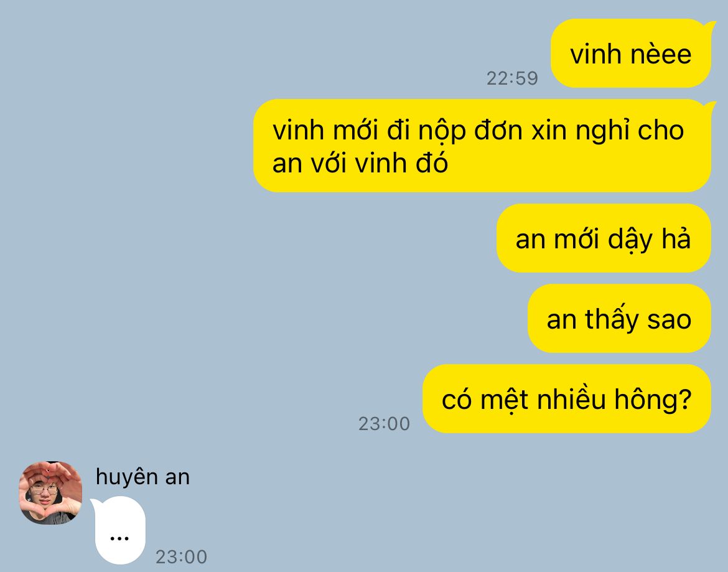Select the message about nộp đơn xin nghỉ
This screenshot has width=728, height=572.
[482, 146]
